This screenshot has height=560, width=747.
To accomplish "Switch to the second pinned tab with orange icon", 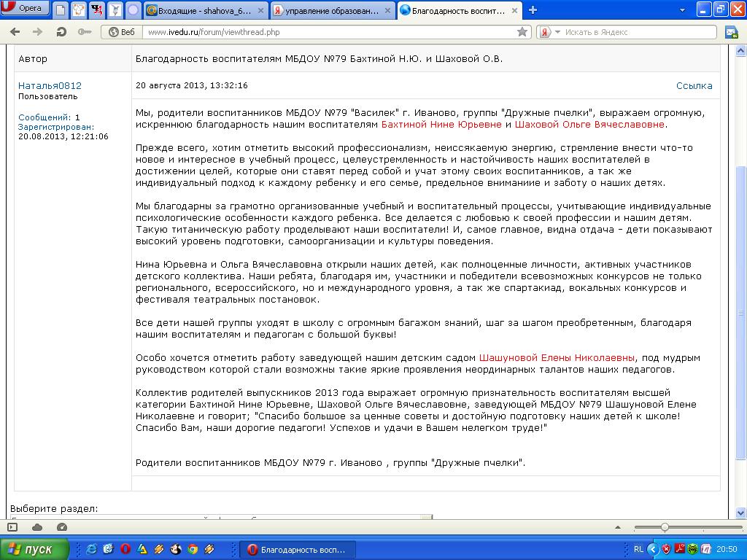I will [79, 10].
